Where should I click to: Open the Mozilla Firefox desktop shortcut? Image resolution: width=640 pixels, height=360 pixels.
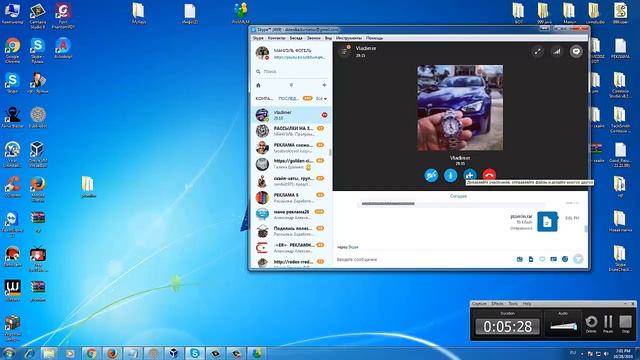tap(38, 189)
